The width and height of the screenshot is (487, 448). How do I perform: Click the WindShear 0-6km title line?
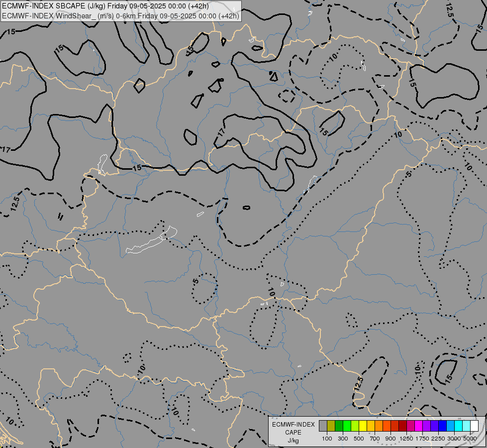click(120, 15)
